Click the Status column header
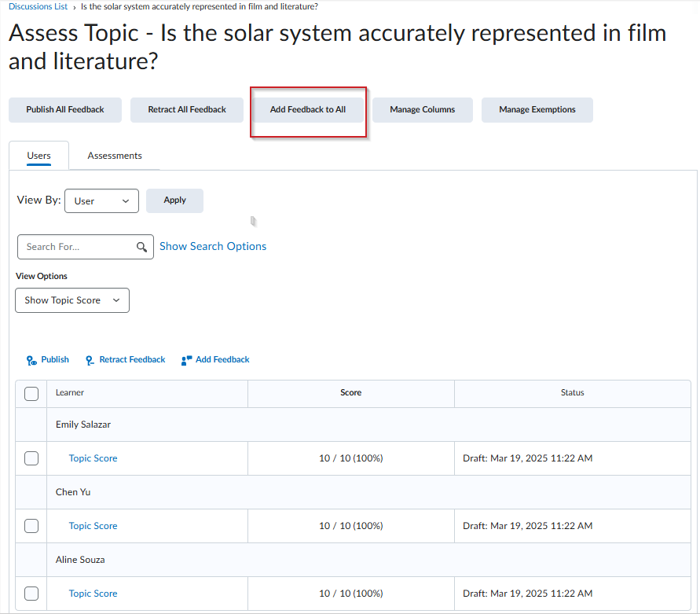The image size is (700, 614). coord(572,393)
